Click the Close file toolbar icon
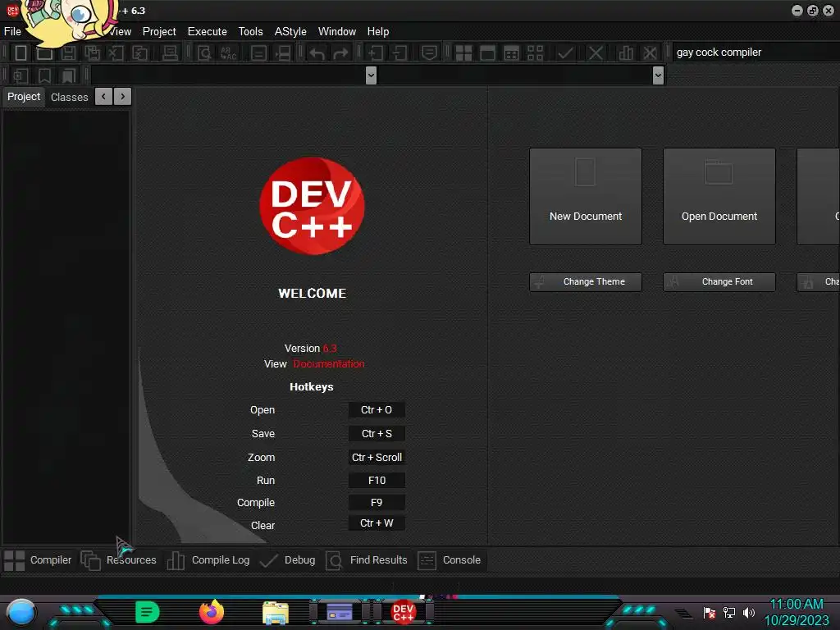The width and height of the screenshot is (840, 630). tap(116, 52)
